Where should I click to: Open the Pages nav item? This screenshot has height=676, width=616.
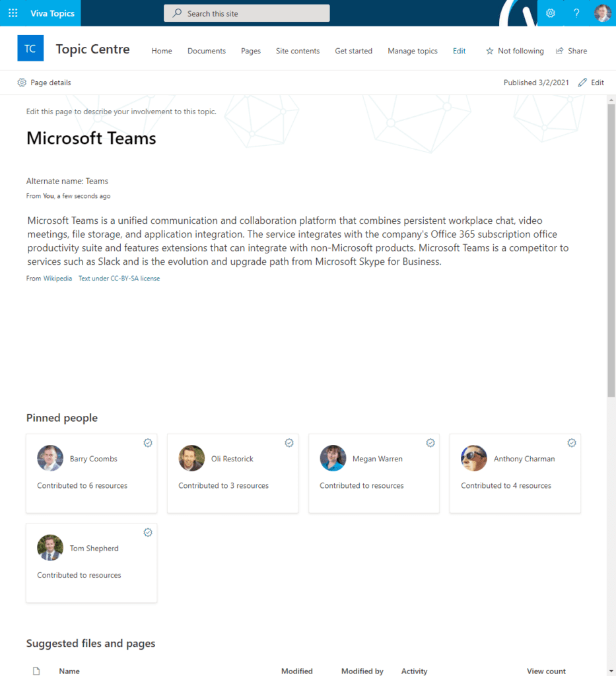(x=251, y=51)
